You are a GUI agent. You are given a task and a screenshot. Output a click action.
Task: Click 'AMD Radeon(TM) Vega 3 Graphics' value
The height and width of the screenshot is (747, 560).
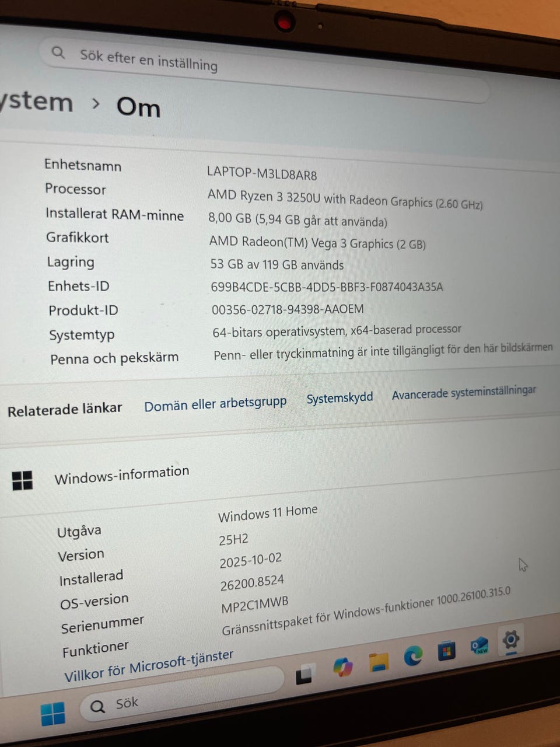click(x=317, y=243)
